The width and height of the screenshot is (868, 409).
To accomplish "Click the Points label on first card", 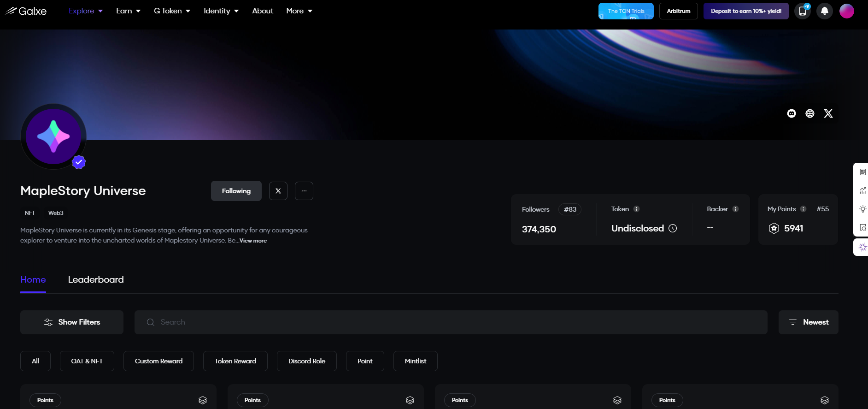I will (46, 400).
